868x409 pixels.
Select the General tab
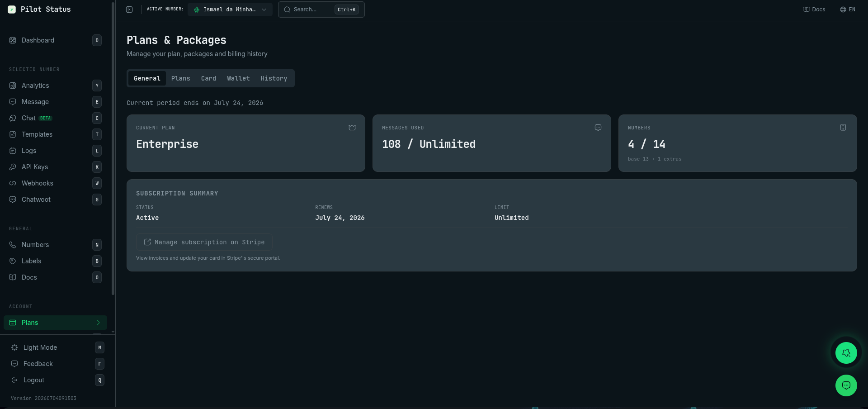point(147,78)
